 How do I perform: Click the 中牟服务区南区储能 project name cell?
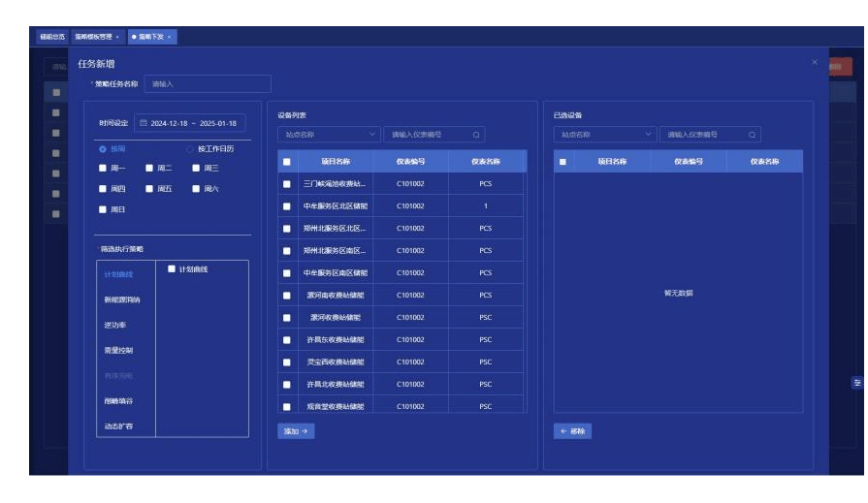336,272
